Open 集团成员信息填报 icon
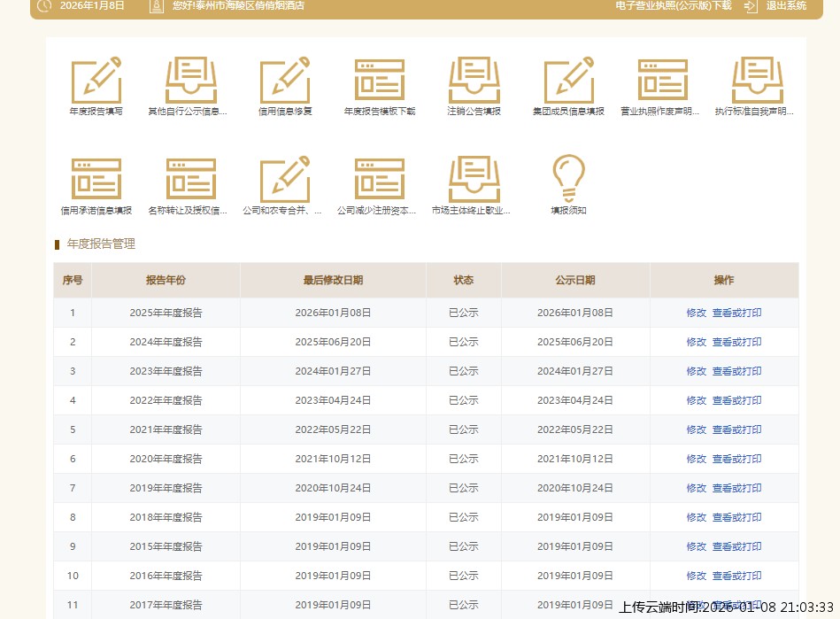 568,81
